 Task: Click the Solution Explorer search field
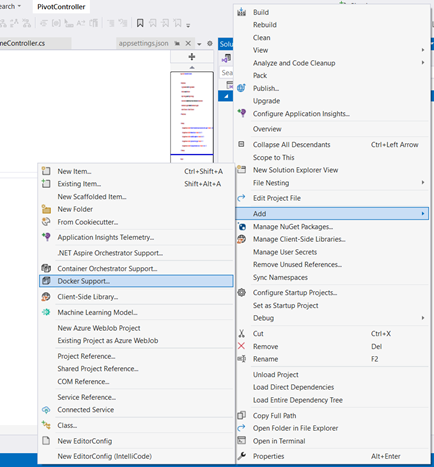tap(227, 73)
